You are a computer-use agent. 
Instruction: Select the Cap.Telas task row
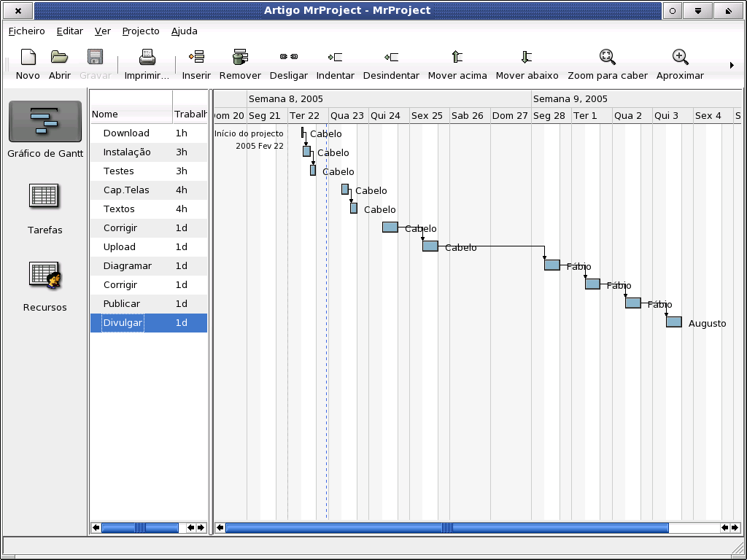149,190
